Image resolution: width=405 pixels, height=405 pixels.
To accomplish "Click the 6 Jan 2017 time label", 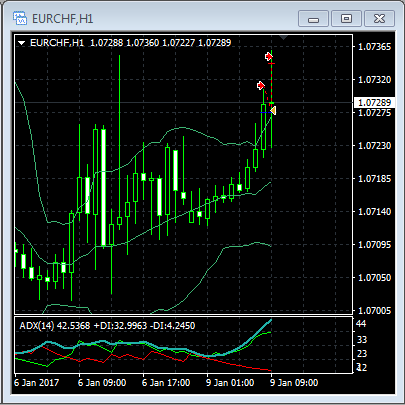I will [37, 383].
